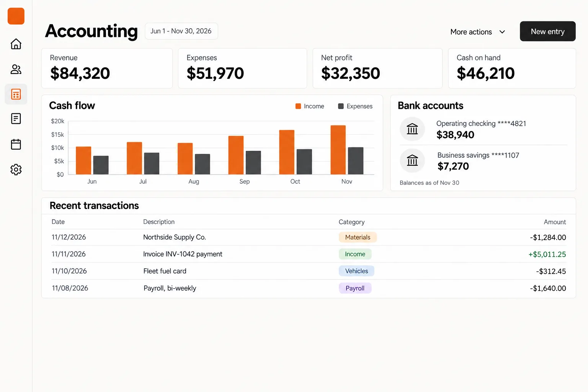588x392 pixels.
Task: Expand the More actions dropdown
Action: (478, 32)
